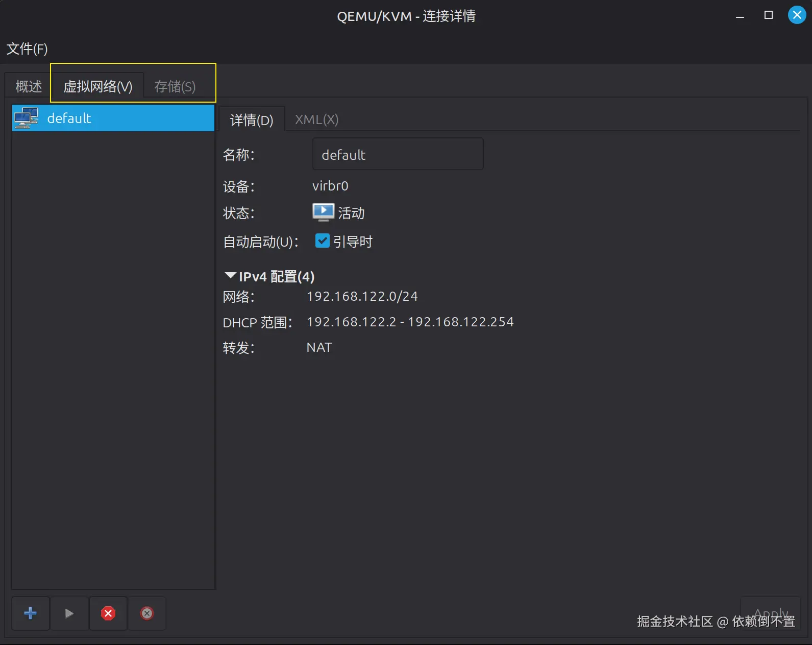Switch to the 详情(D) tab
This screenshot has height=645, width=812.
pos(252,120)
